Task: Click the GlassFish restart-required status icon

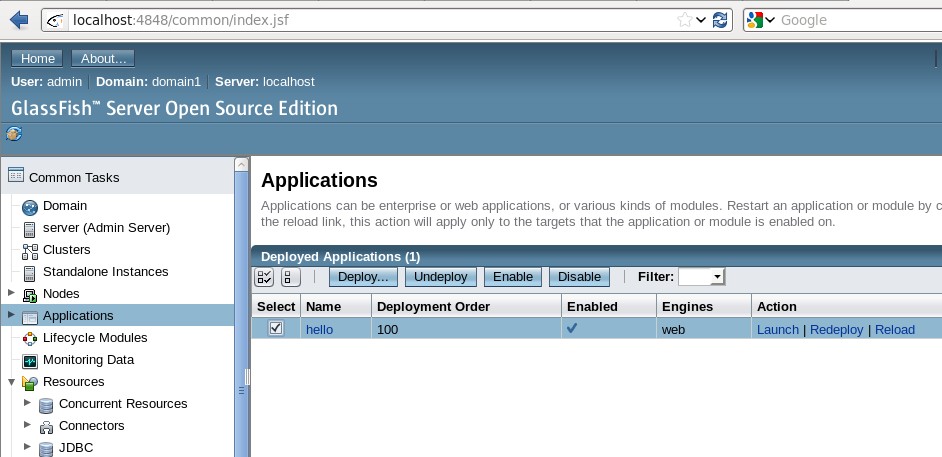Action: [14, 133]
